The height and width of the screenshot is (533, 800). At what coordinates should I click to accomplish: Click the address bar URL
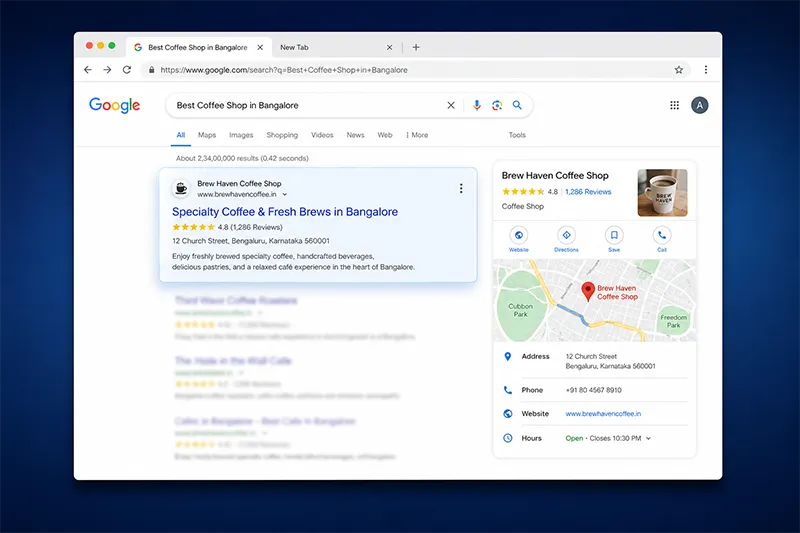coord(284,70)
